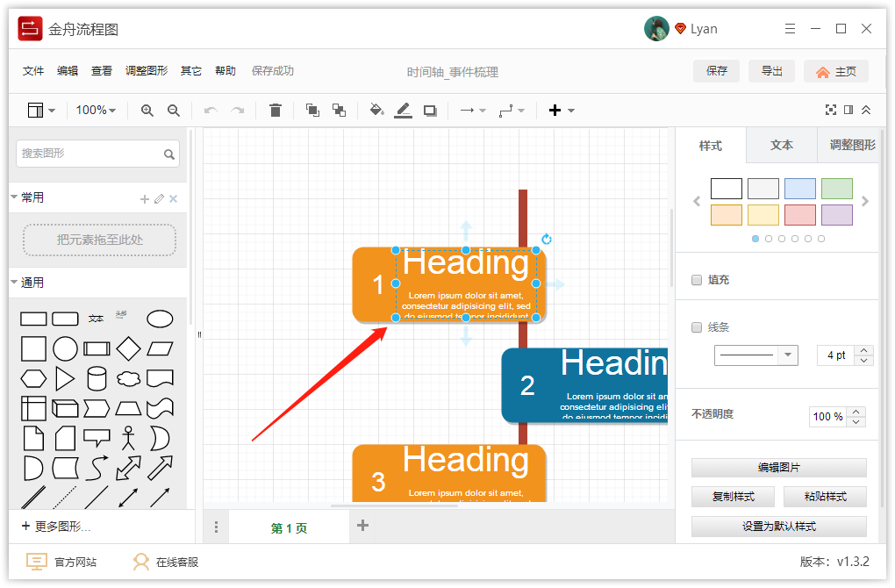Click the fill color bucket icon
This screenshot has height=588, width=895.
pos(376,111)
